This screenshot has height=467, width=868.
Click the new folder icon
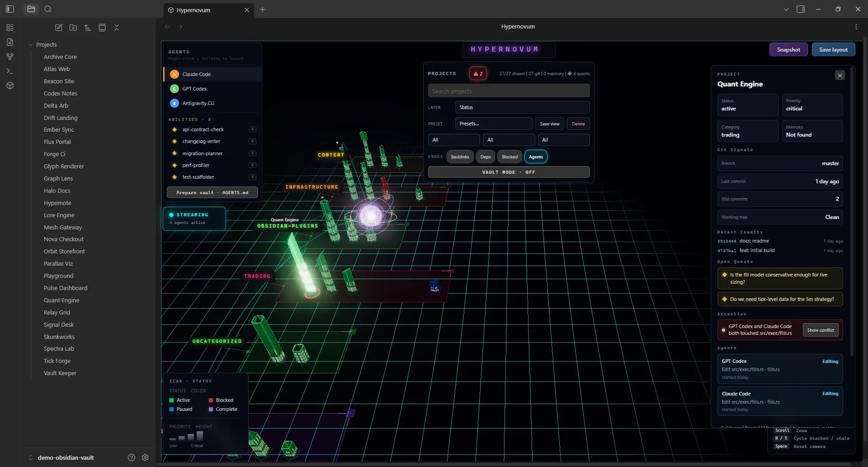[x=73, y=28]
